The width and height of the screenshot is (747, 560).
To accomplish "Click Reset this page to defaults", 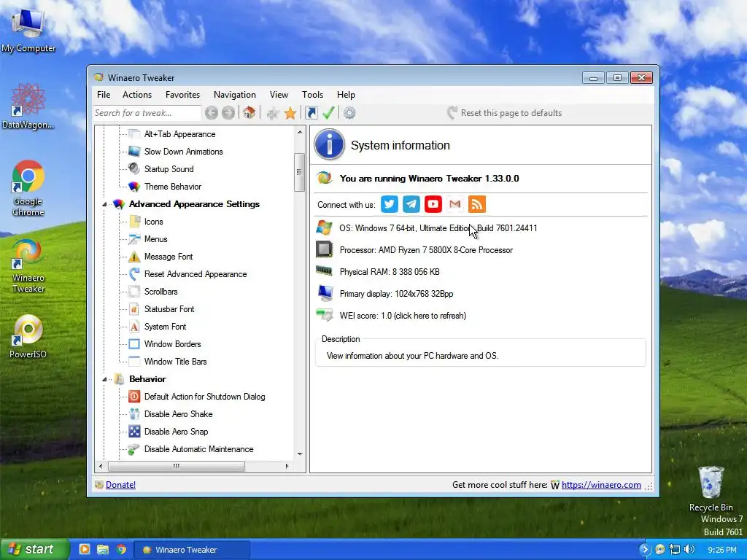I will tap(505, 113).
